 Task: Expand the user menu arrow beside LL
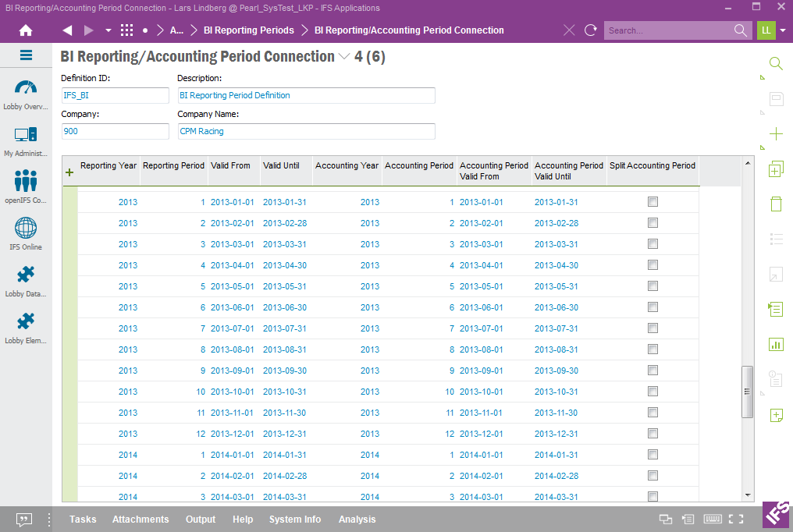click(x=783, y=30)
